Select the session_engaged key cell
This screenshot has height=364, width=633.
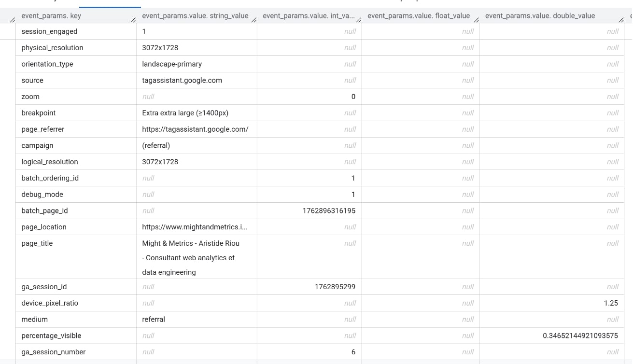click(49, 31)
